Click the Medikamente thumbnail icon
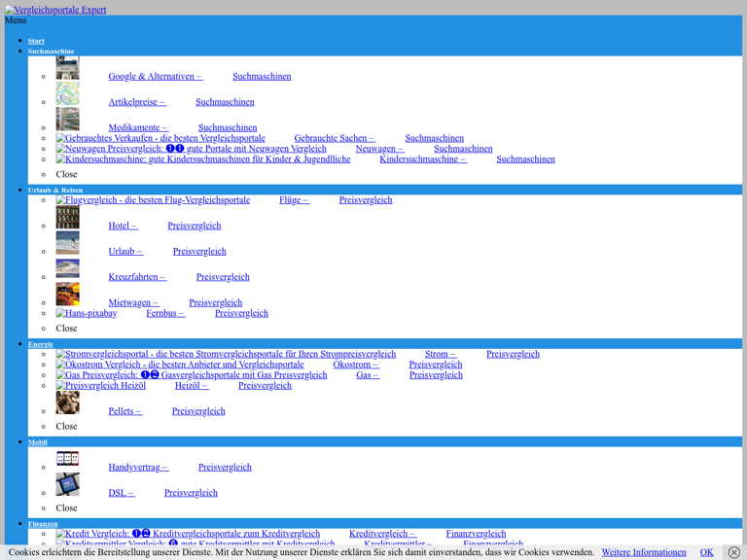This screenshot has height=560, width=747. tap(67, 120)
